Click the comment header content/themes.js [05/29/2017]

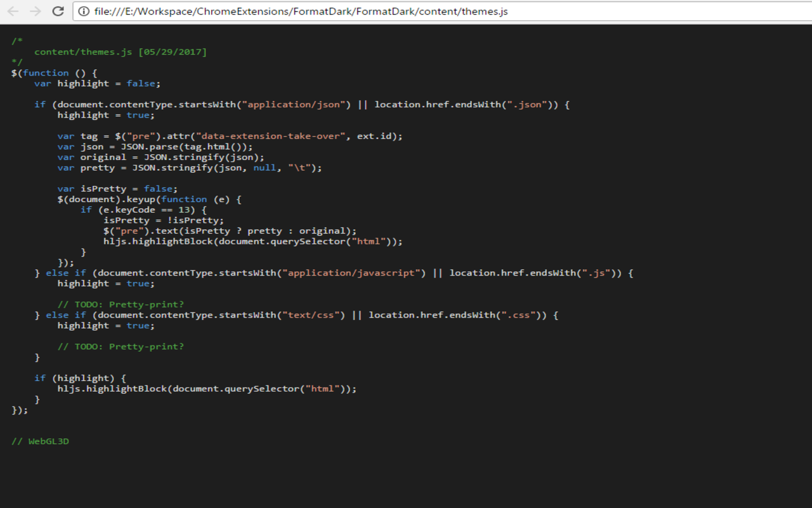tap(121, 51)
